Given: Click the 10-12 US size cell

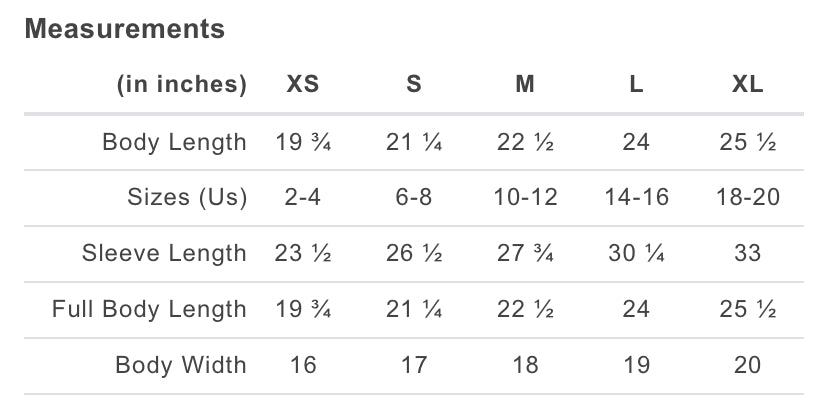Looking at the screenshot, I should (525, 198).
